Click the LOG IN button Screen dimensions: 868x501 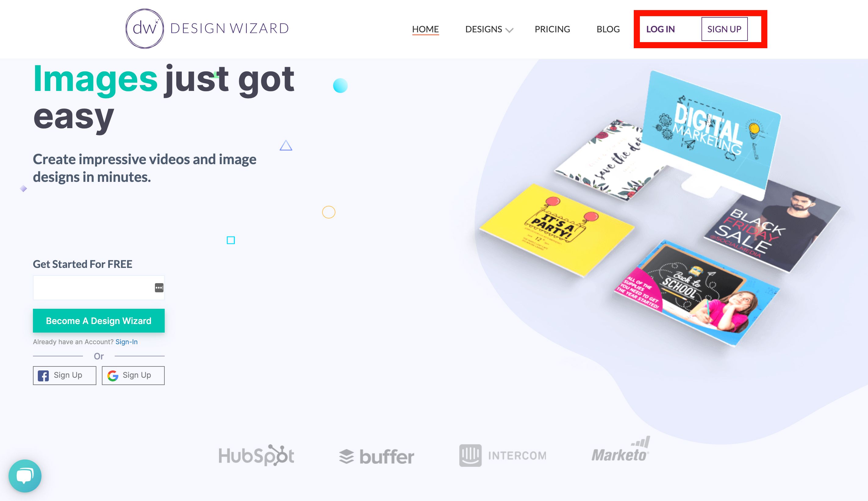660,28
